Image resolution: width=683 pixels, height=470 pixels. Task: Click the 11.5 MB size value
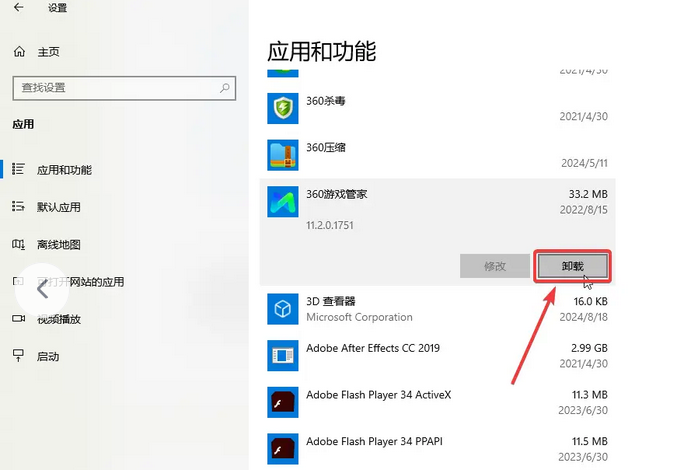(590, 441)
